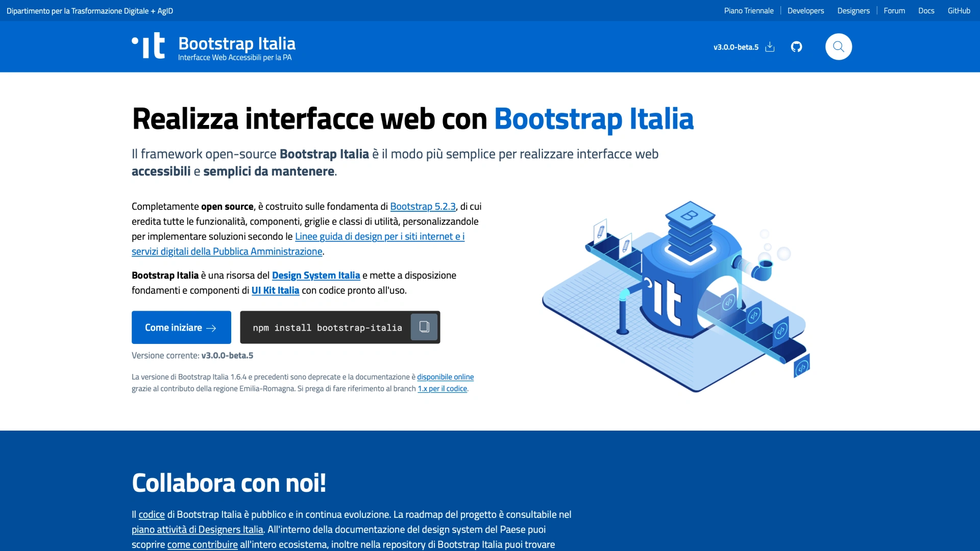This screenshot has width=980, height=551.
Task: Open the Bootstrap 5.2.3 link
Action: pos(423,207)
